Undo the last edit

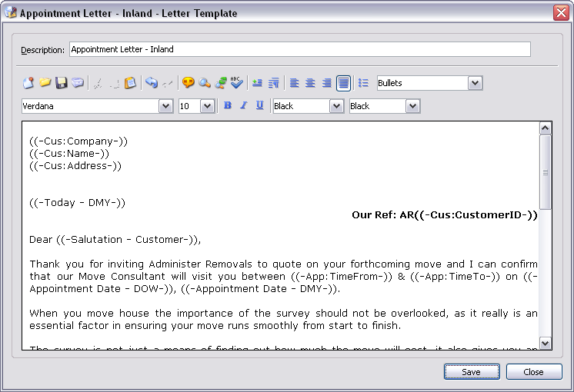[x=152, y=83]
